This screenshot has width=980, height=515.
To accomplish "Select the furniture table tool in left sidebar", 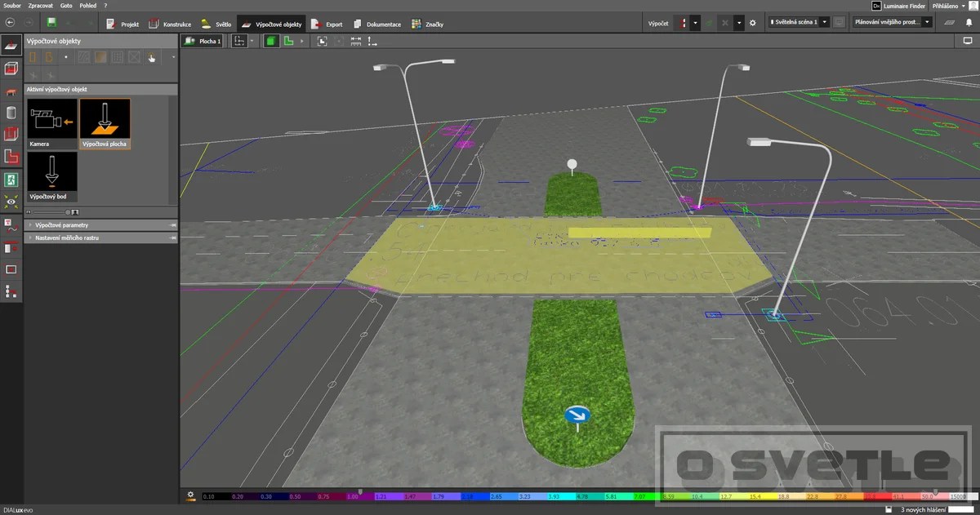I will pos(11,91).
